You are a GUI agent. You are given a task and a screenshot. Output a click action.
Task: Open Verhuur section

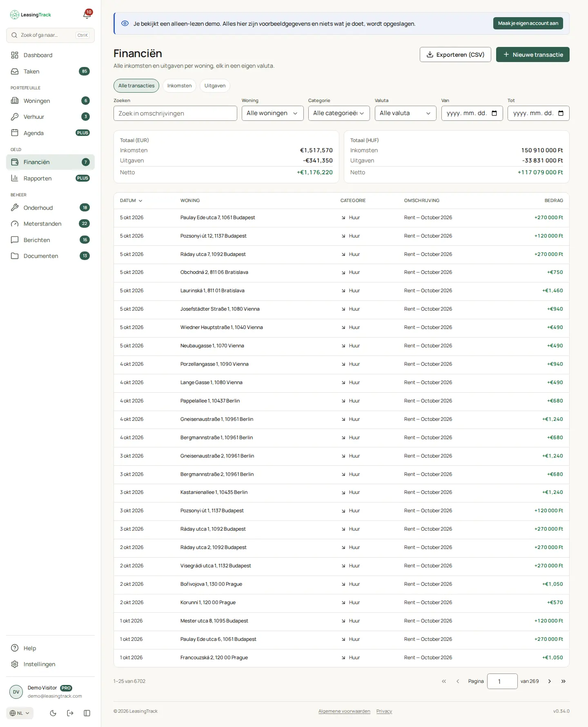click(x=50, y=117)
